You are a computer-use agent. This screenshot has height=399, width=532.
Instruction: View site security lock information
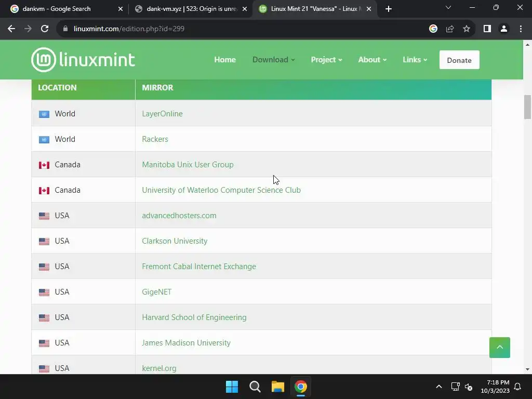[x=65, y=29]
